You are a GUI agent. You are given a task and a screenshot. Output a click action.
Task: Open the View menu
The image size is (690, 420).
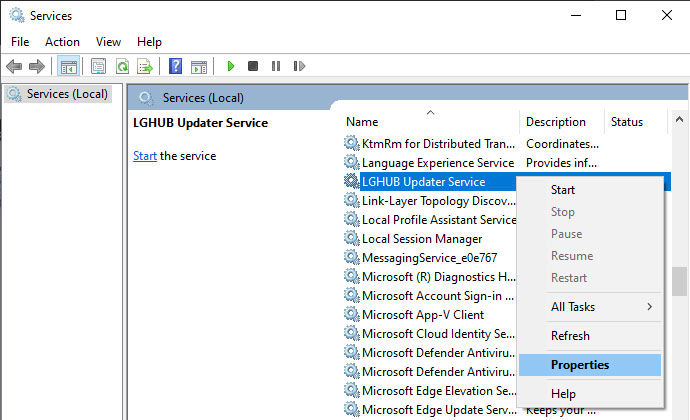[108, 42]
